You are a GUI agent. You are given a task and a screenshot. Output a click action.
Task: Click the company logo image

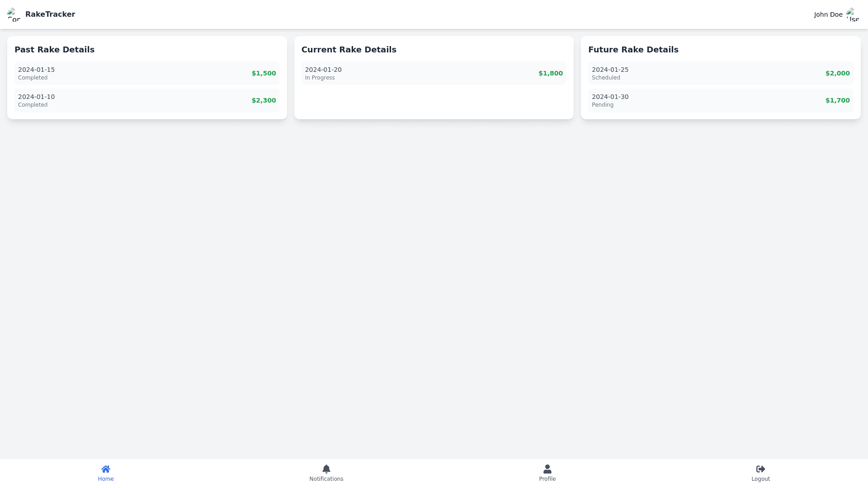[x=14, y=14]
